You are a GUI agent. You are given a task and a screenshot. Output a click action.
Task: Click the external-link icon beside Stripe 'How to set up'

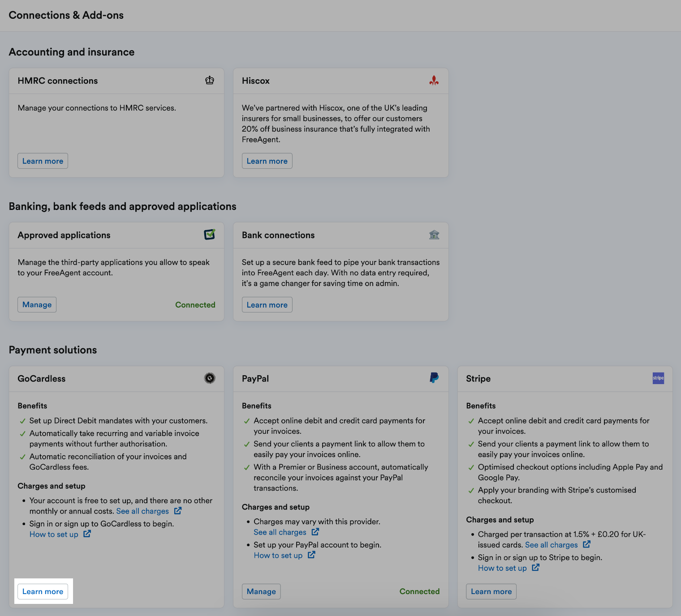coord(535,567)
